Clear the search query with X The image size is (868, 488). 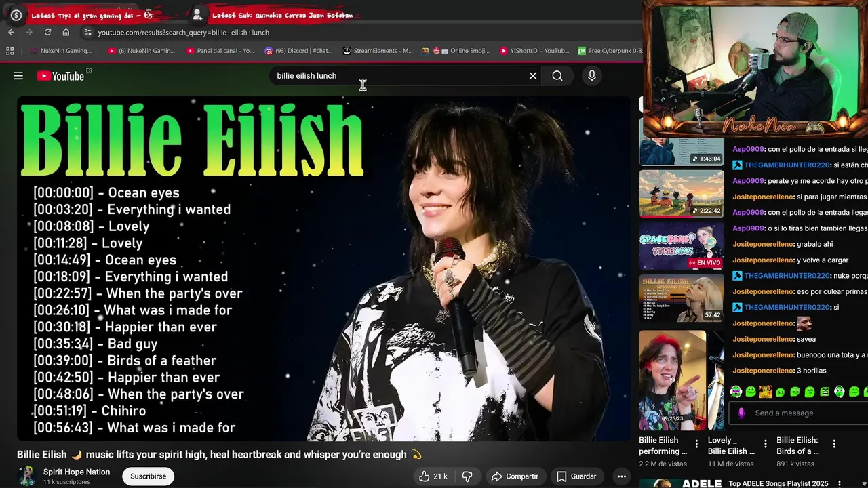tap(533, 76)
